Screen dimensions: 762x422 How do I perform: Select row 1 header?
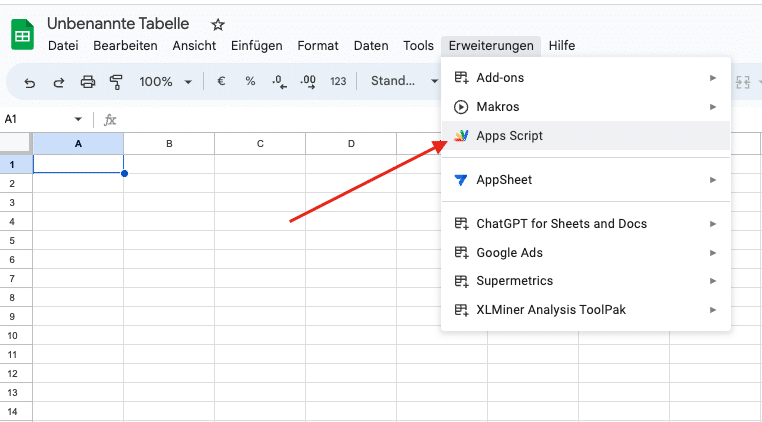coord(16,164)
